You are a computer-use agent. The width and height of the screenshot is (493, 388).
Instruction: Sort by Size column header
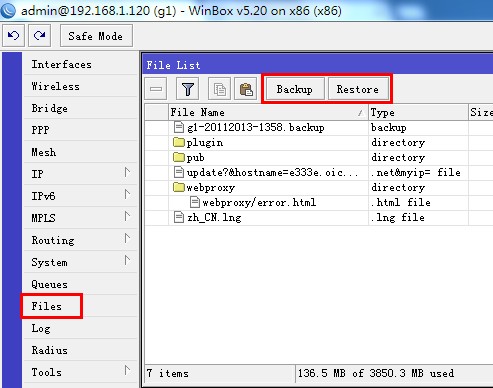pos(481,112)
